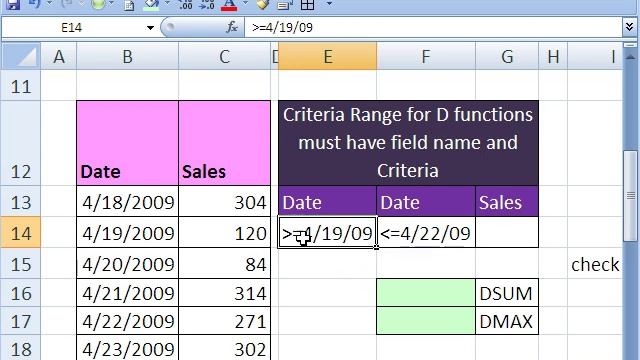Select the <=4/22/09 criteria cell
The height and width of the screenshot is (360, 640).
[426, 233]
